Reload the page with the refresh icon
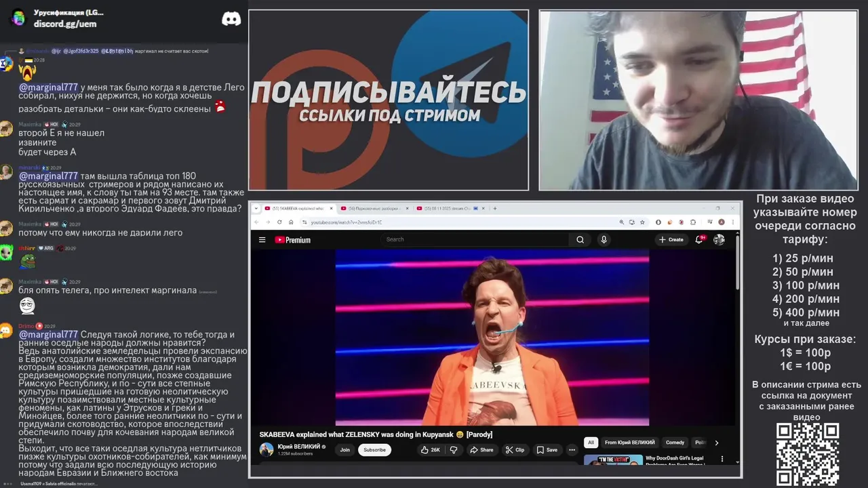The width and height of the screenshot is (868, 488). (279, 222)
